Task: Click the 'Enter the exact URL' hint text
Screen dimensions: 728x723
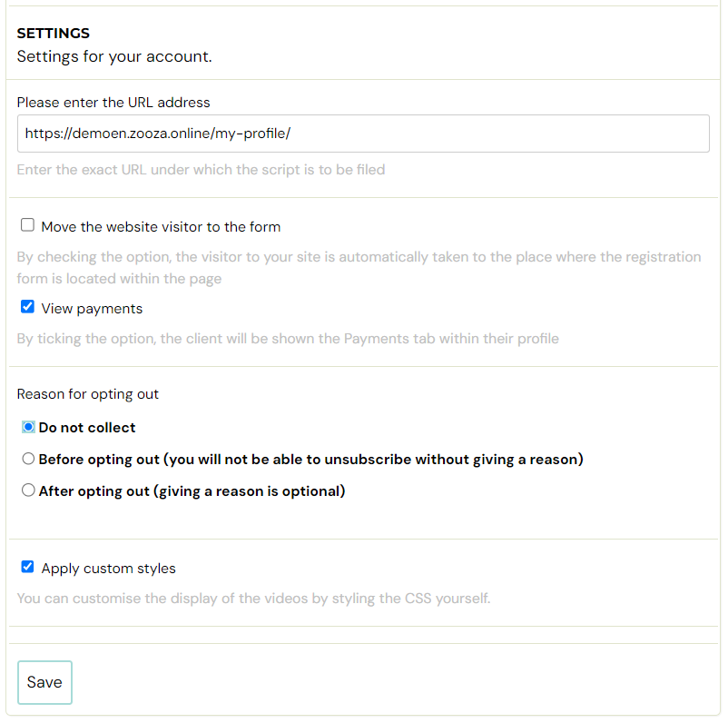Action: (x=201, y=170)
